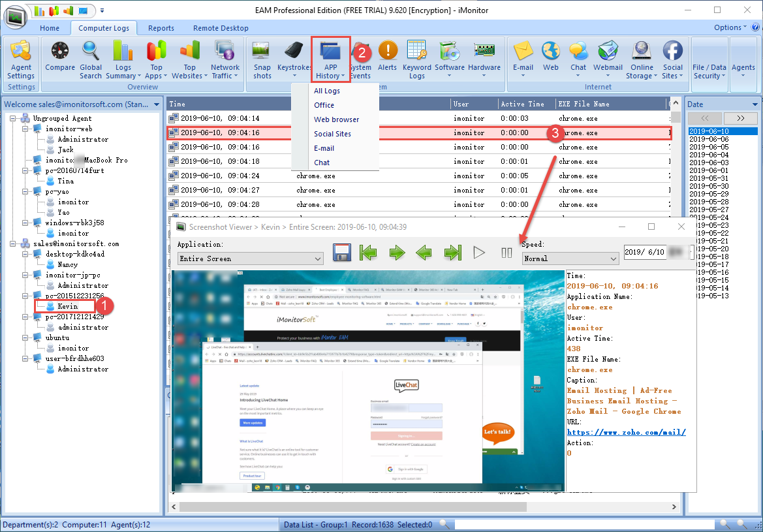Image resolution: width=763 pixels, height=532 pixels.
Task: Open the Keystrokes log
Action: [x=294, y=58]
